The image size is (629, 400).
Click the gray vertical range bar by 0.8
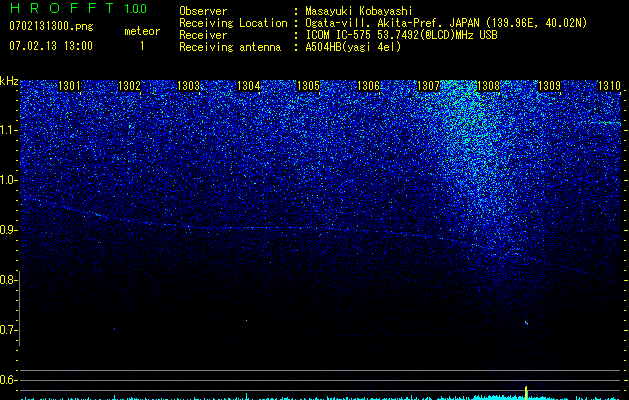20,308
